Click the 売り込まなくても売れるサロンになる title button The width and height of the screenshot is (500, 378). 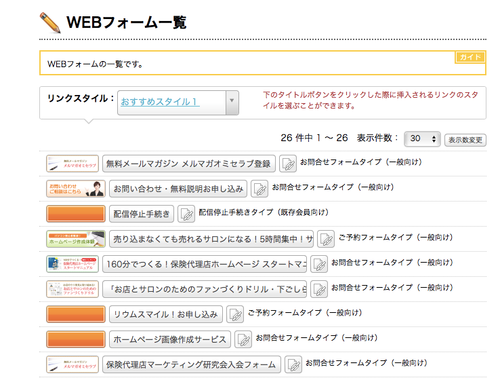212,239
